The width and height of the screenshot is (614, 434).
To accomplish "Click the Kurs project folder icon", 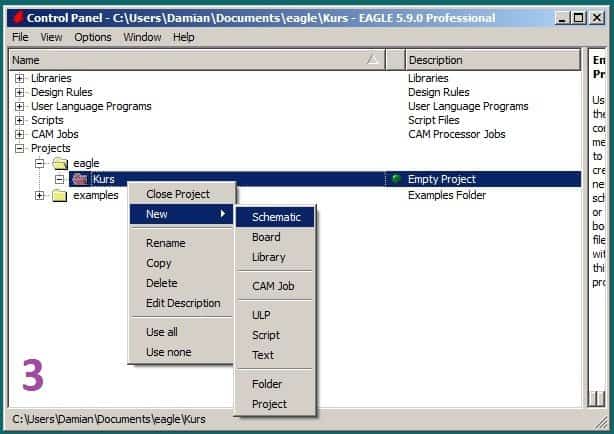I will coord(79,180).
